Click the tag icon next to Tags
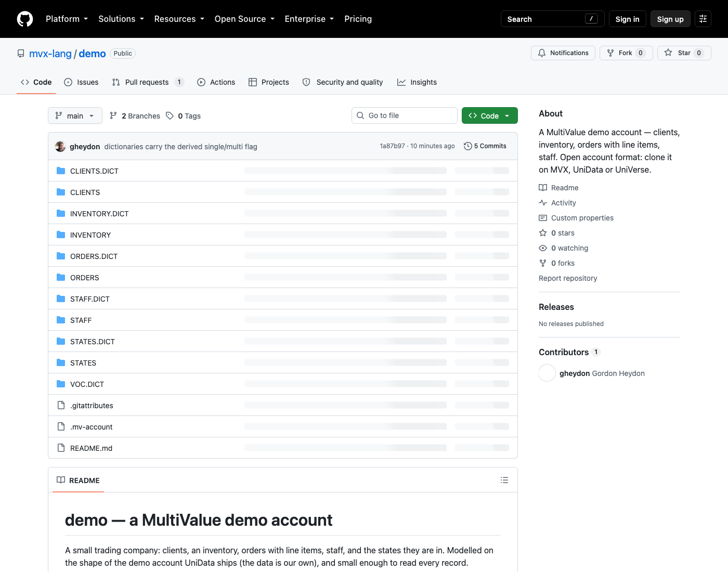The height and width of the screenshot is (572, 728). coord(170,115)
